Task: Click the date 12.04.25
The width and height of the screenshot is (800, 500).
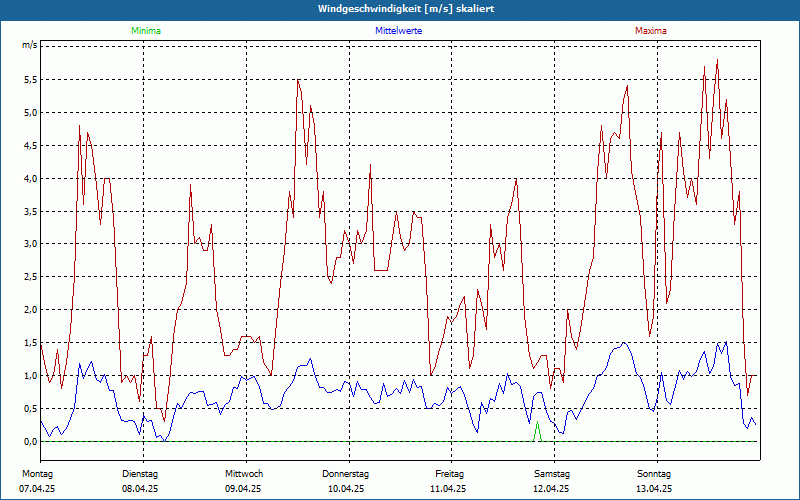Action: 551,489
